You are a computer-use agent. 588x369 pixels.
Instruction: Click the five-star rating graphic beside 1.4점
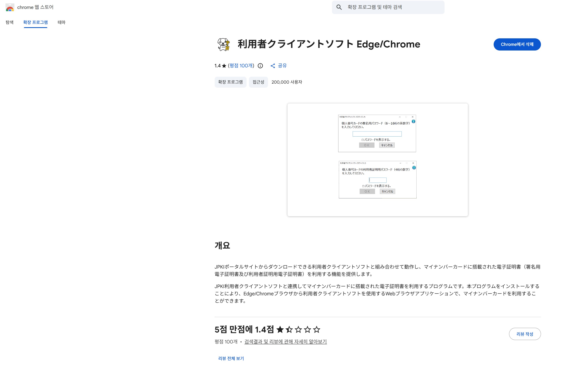(298, 329)
